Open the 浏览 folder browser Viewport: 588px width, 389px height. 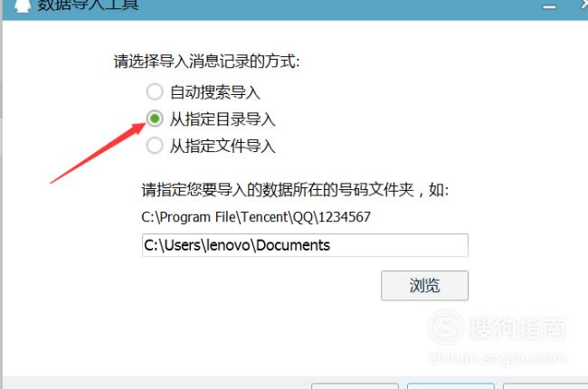[x=424, y=286]
